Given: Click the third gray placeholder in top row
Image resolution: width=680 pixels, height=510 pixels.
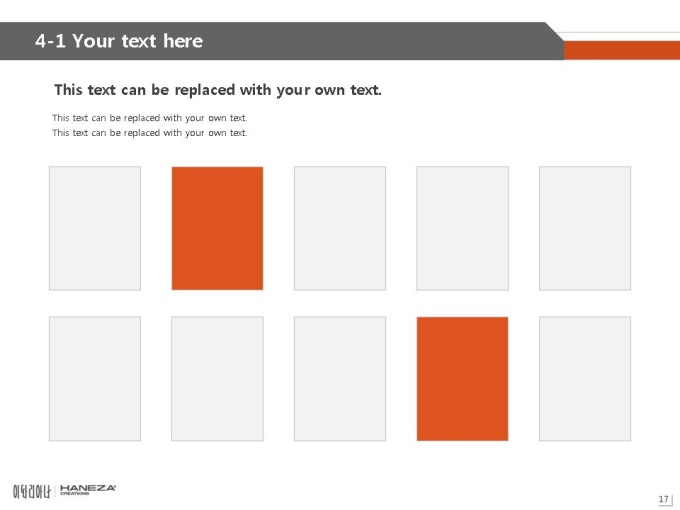Looking at the screenshot, I should [340, 228].
